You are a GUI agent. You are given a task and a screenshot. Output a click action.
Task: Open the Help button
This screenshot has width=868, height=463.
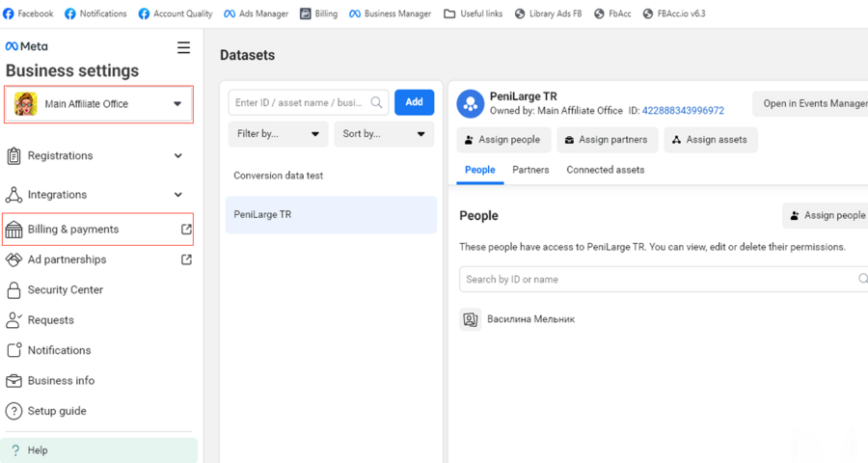coord(98,450)
